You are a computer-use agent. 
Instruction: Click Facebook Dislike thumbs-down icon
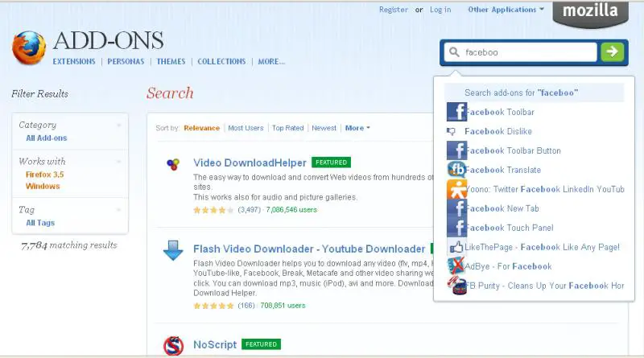tap(451, 131)
